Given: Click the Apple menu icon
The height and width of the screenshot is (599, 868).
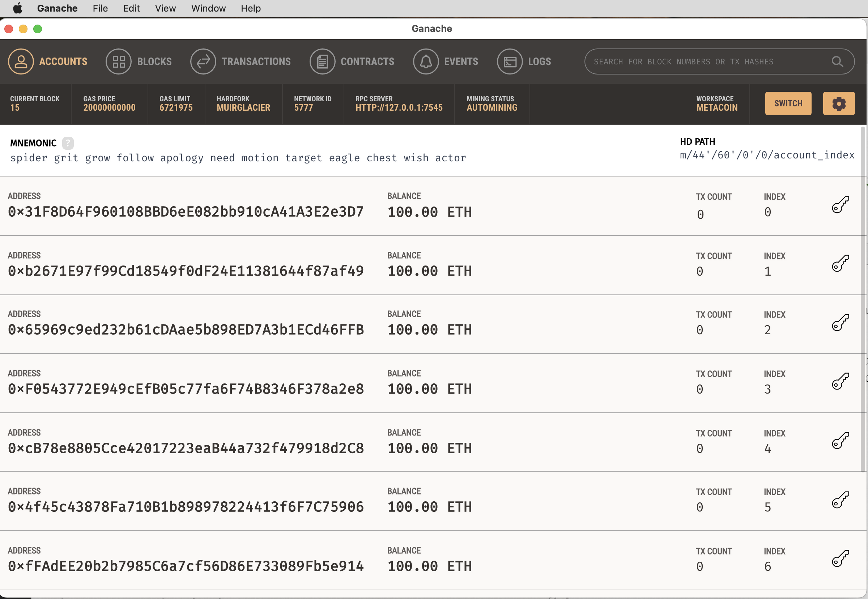Looking at the screenshot, I should 18,8.
